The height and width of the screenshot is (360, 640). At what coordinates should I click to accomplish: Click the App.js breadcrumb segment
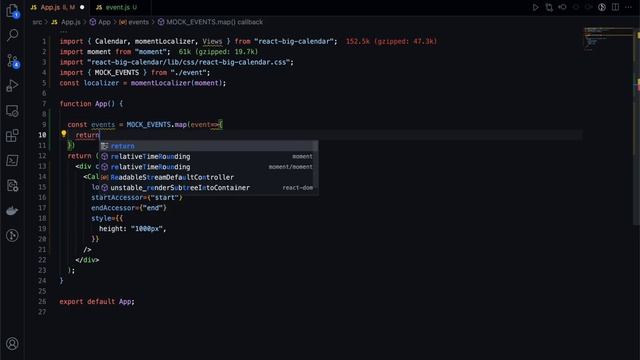[66, 22]
